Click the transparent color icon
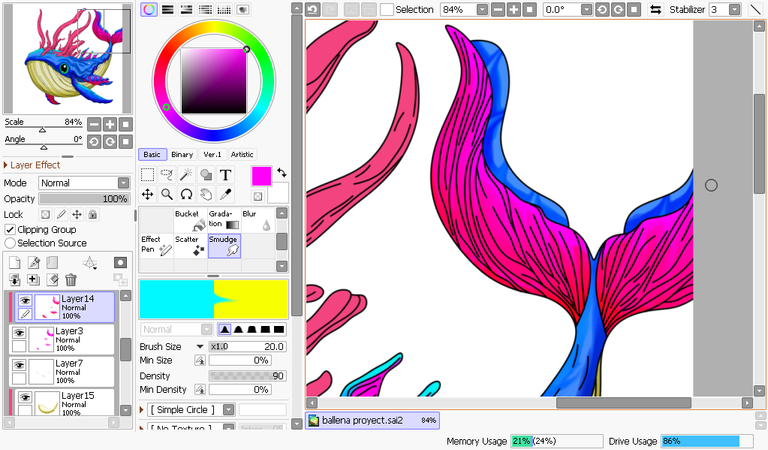Viewport: 768px width, 450px height. [x=258, y=196]
